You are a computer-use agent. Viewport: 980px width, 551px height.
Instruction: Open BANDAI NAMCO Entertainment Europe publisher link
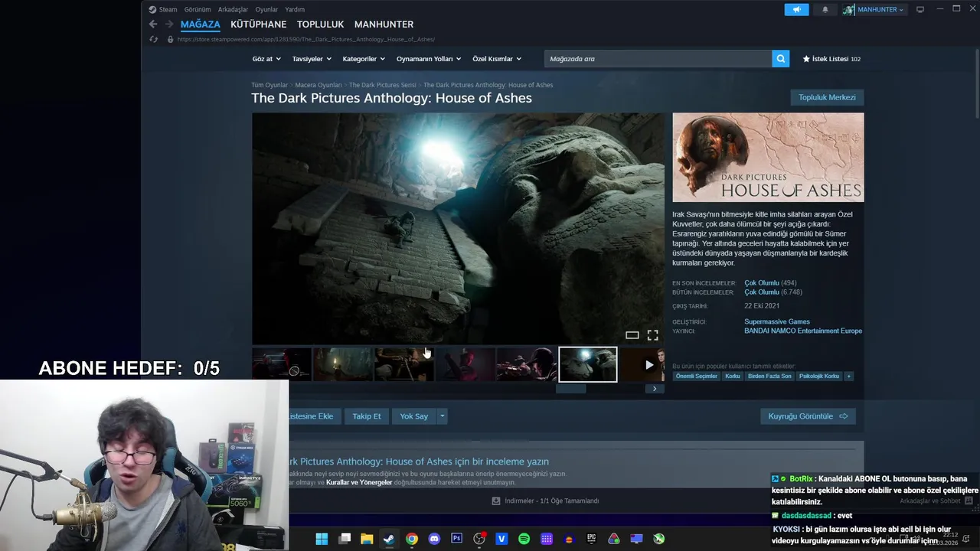(x=803, y=331)
